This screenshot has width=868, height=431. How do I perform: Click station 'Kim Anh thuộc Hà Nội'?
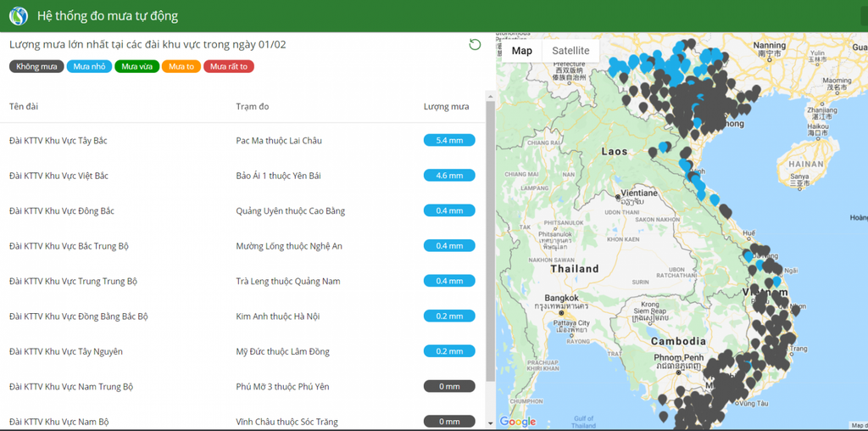(278, 316)
